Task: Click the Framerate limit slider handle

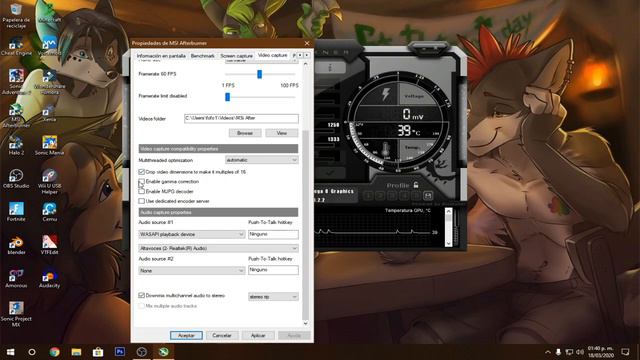Action: coord(227,96)
